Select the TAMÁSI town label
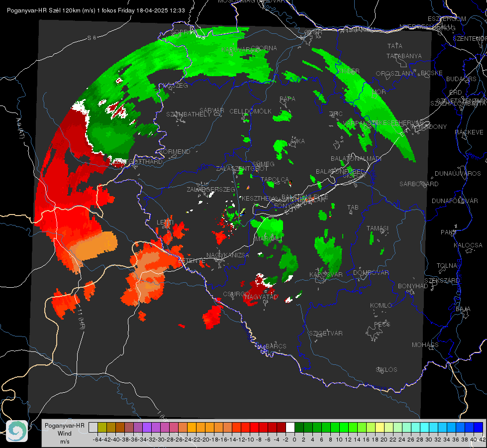This screenshot has width=487, height=448. [x=378, y=228]
